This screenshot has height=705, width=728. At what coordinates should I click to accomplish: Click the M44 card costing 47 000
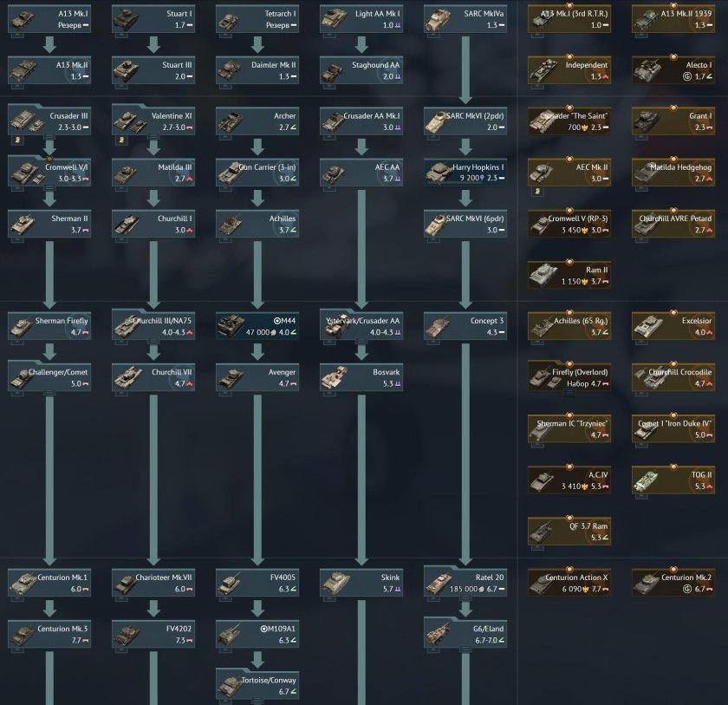click(x=257, y=327)
